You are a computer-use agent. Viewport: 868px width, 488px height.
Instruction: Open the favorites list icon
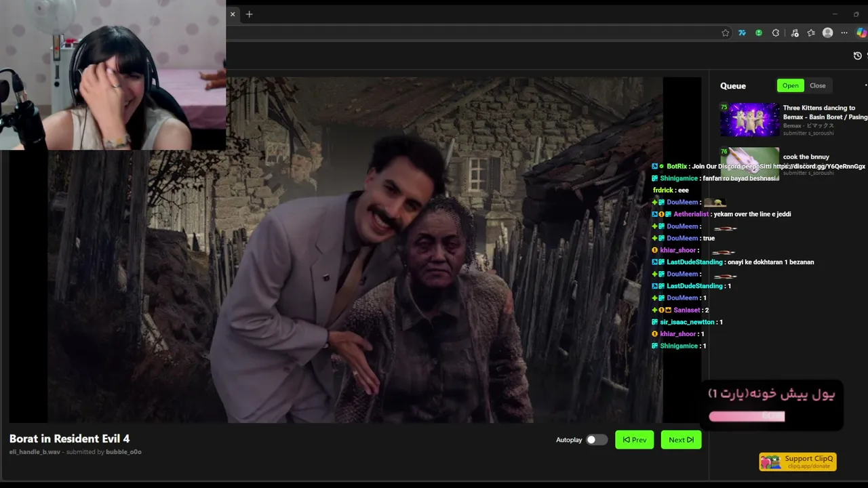(811, 33)
